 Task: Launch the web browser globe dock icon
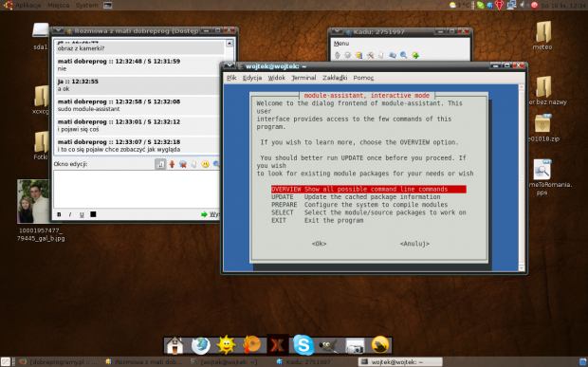tap(201, 345)
